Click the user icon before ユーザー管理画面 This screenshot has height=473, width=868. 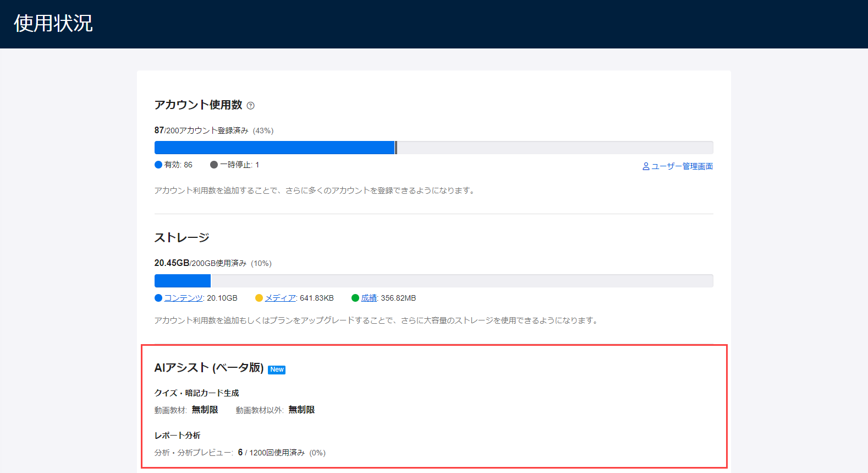(646, 166)
